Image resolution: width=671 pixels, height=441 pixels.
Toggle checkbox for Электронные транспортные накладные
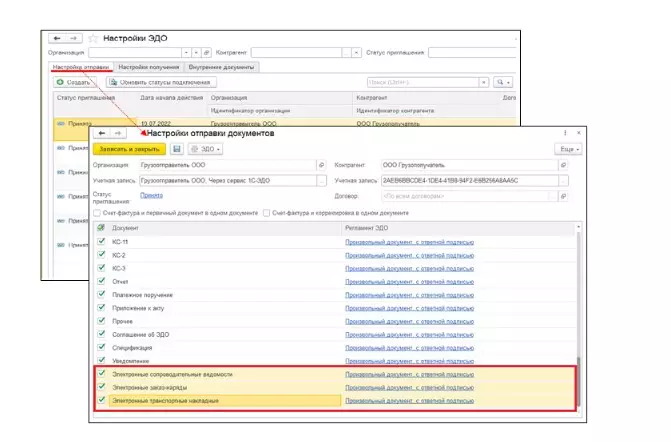coord(99,401)
